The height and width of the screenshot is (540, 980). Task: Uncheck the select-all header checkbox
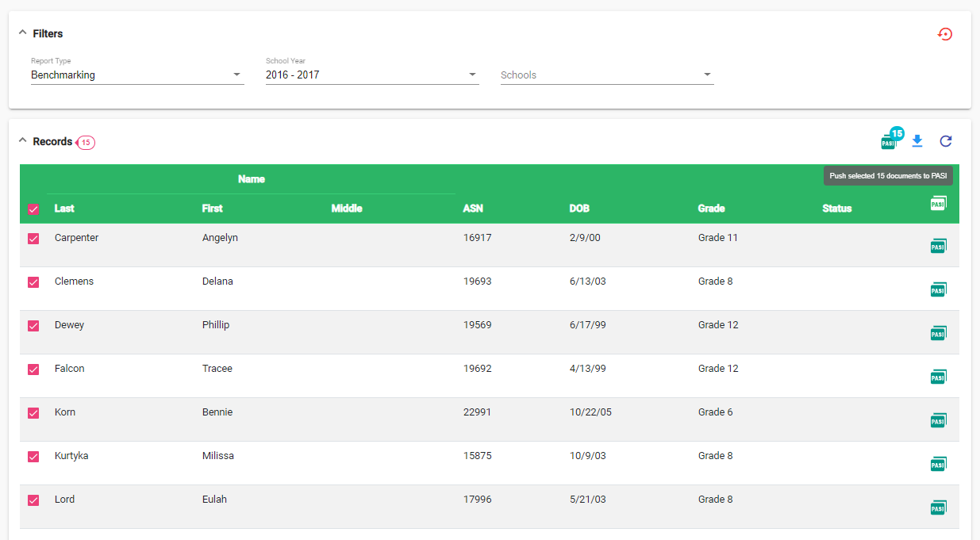(x=33, y=209)
